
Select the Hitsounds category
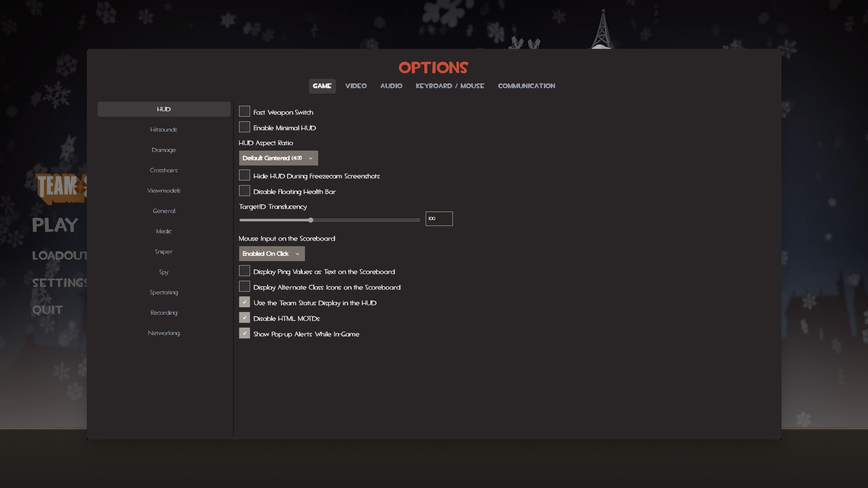[164, 129]
